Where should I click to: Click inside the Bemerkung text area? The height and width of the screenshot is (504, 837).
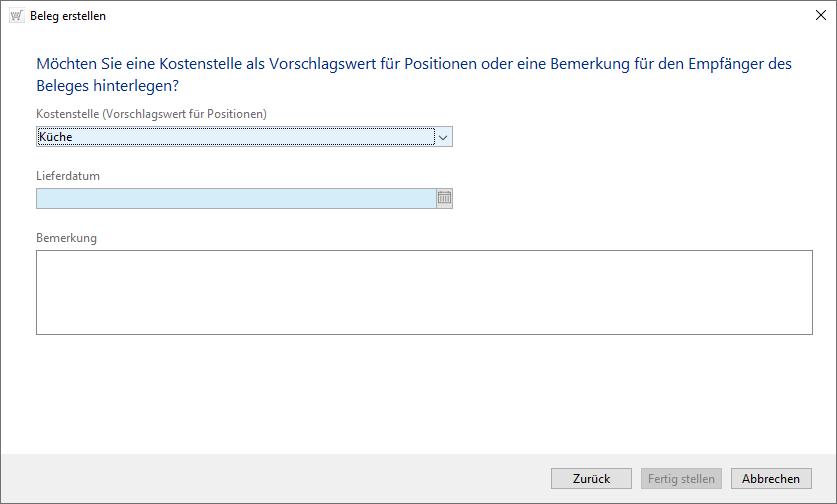coord(424,292)
